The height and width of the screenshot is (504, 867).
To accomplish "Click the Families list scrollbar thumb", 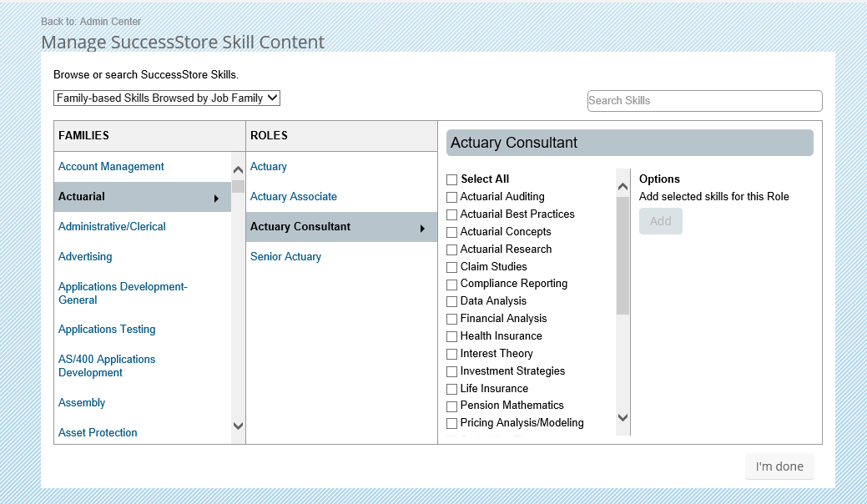I will click(x=239, y=186).
